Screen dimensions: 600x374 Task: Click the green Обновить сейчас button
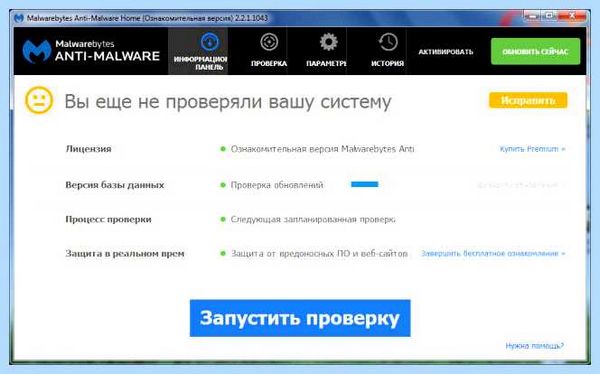[x=535, y=51]
